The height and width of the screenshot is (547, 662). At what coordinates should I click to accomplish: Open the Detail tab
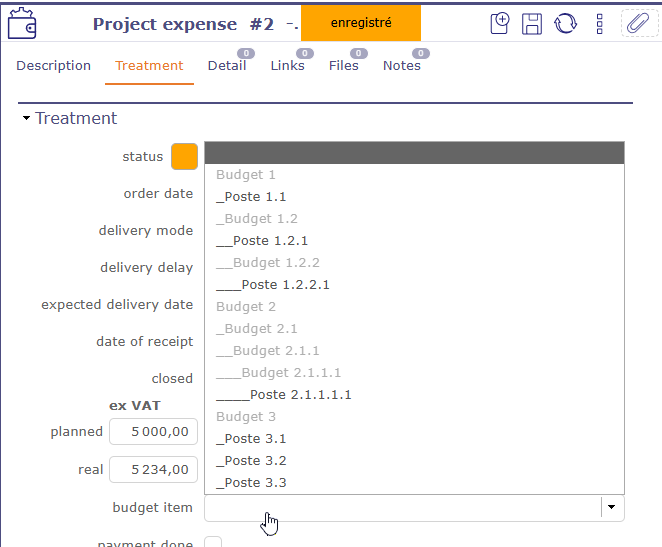point(227,66)
